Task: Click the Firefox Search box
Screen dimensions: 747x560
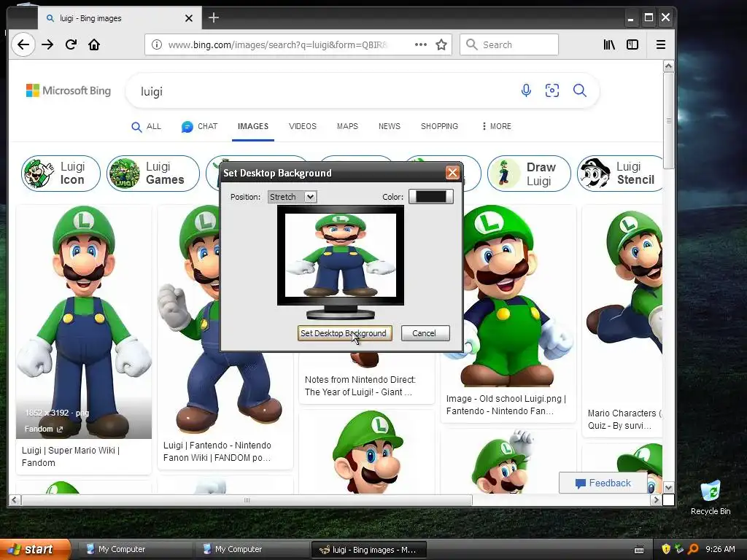Action: click(508, 44)
